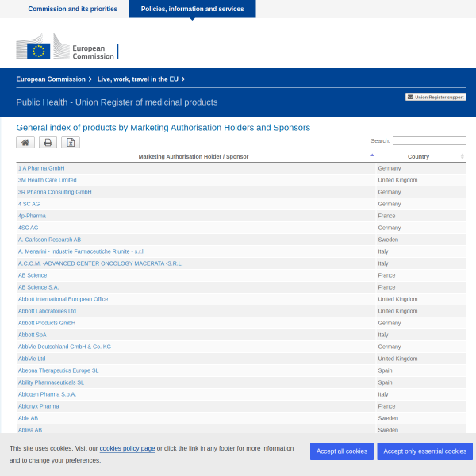Viewport: 476px width, 476px height.
Task: Click Public Health Union Register title
Action: point(117,102)
